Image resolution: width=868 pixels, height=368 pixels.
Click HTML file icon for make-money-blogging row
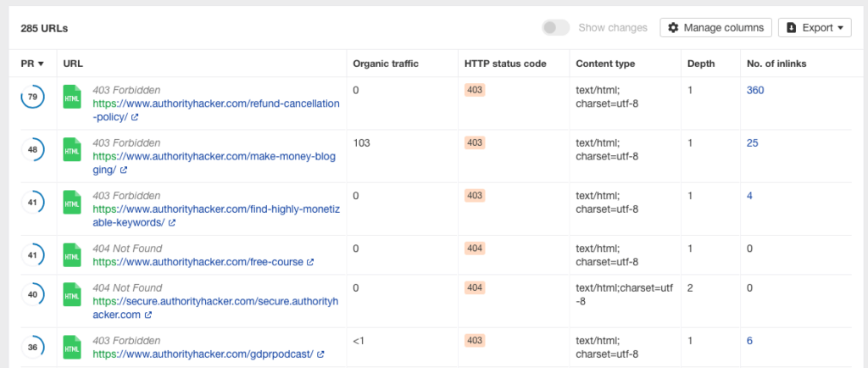tap(72, 149)
